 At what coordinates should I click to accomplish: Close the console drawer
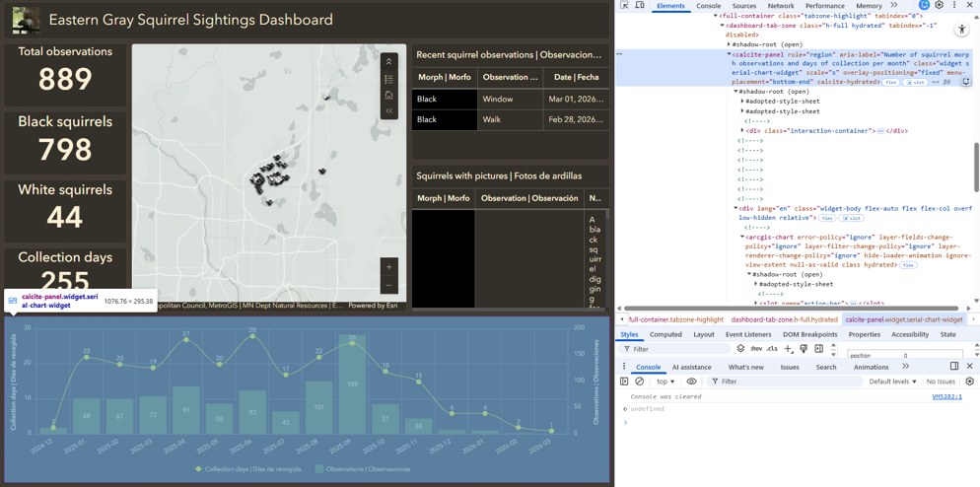click(970, 367)
